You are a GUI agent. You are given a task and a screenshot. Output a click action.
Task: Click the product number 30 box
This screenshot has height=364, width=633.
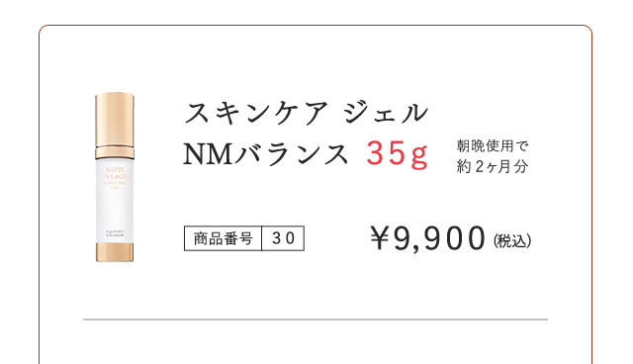[283, 238]
